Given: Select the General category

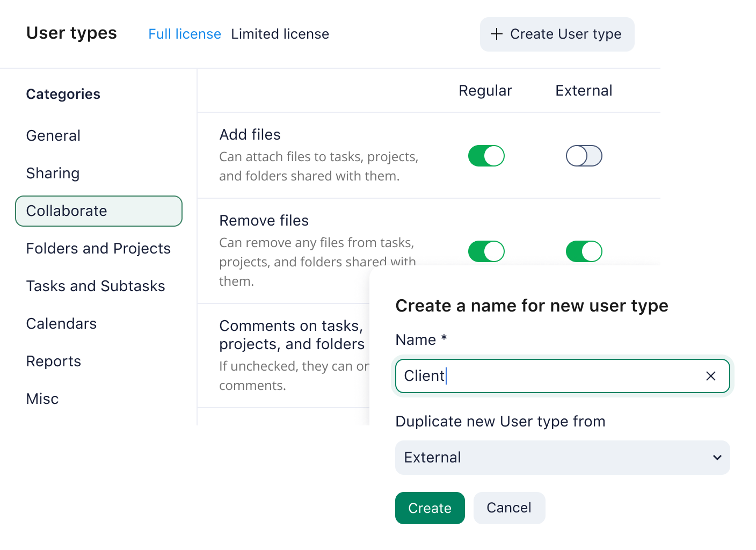Looking at the screenshot, I should (53, 135).
